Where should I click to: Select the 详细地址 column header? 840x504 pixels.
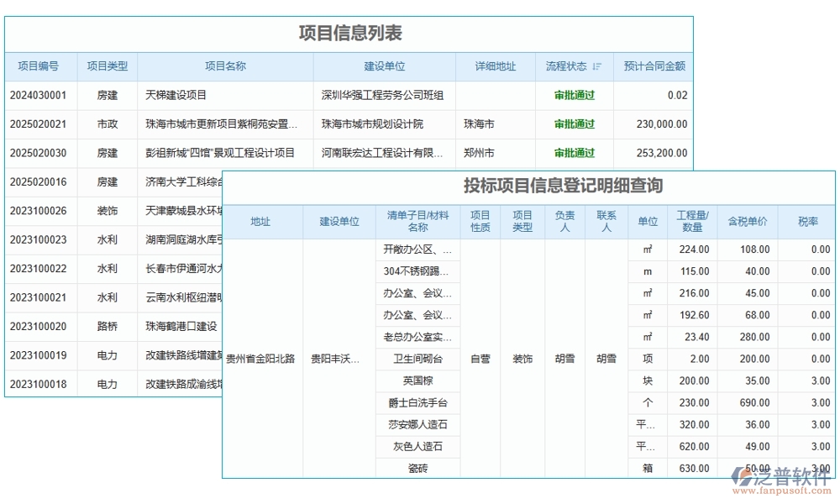[x=494, y=66]
